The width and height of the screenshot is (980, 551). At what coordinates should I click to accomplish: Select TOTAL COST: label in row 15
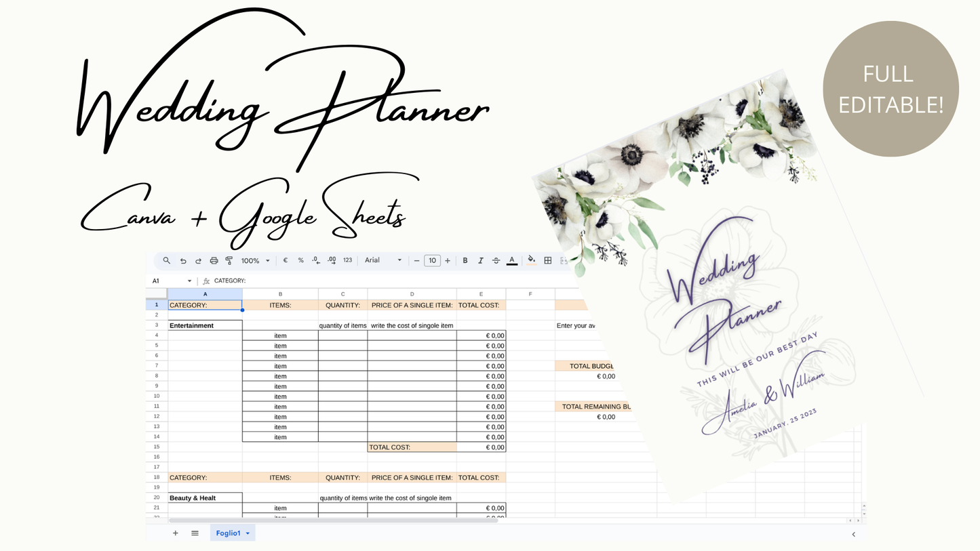tap(412, 447)
